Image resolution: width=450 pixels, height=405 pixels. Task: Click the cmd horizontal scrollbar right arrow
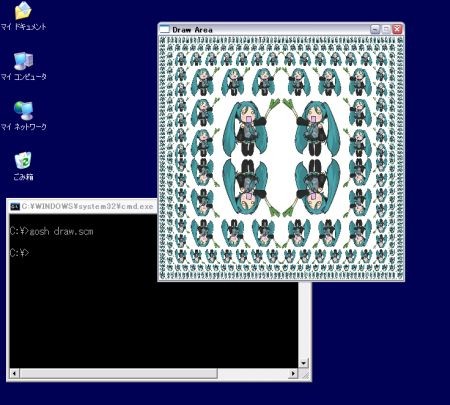coord(293,373)
